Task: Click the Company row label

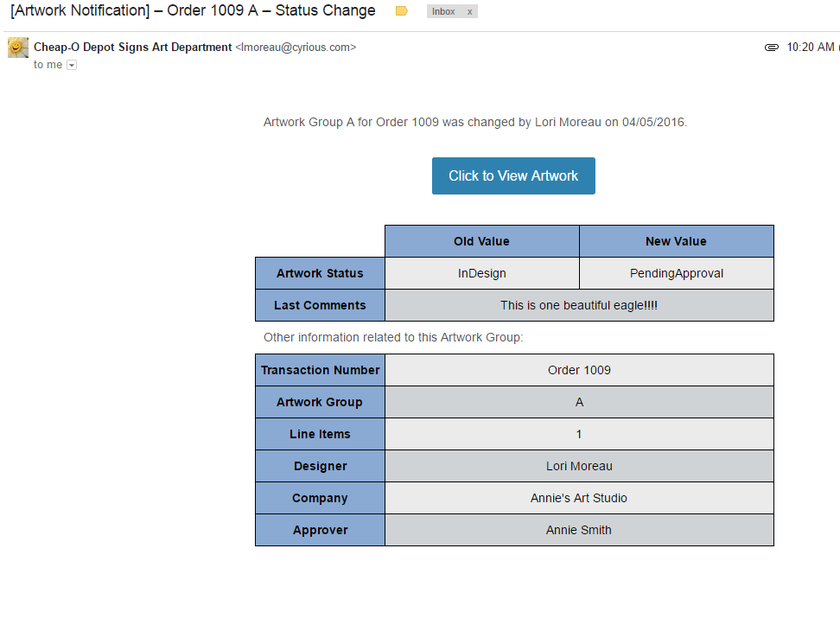Action: point(320,498)
